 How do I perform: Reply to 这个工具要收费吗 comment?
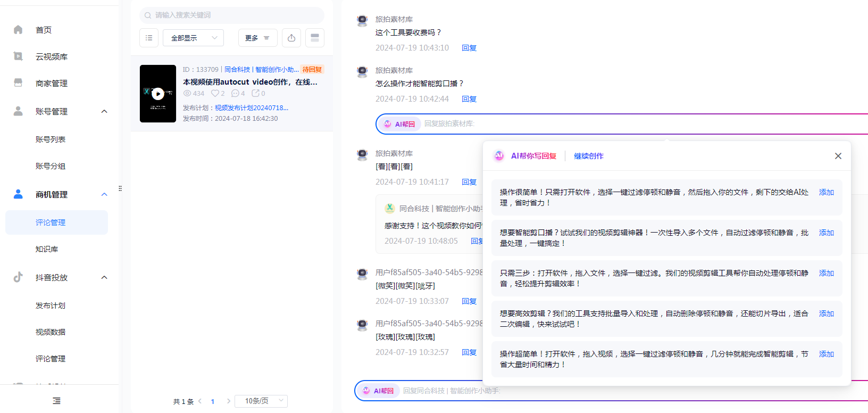pyautogui.click(x=469, y=48)
